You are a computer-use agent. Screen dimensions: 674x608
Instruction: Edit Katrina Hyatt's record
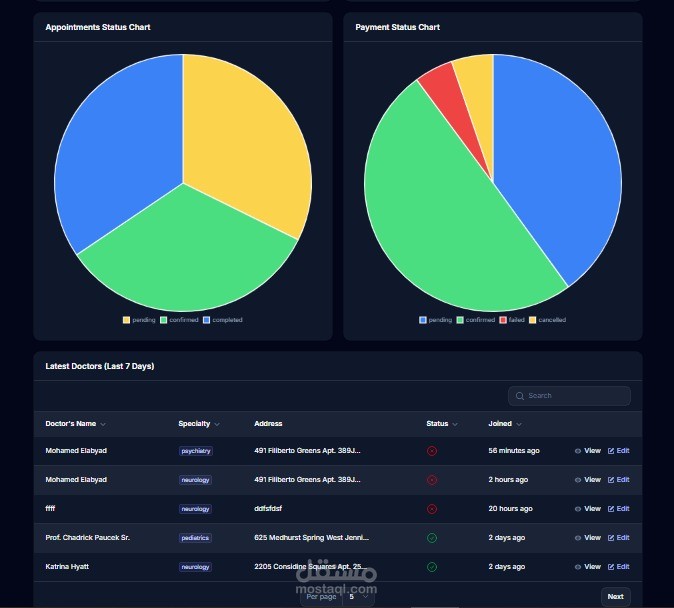pyautogui.click(x=619, y=567)
